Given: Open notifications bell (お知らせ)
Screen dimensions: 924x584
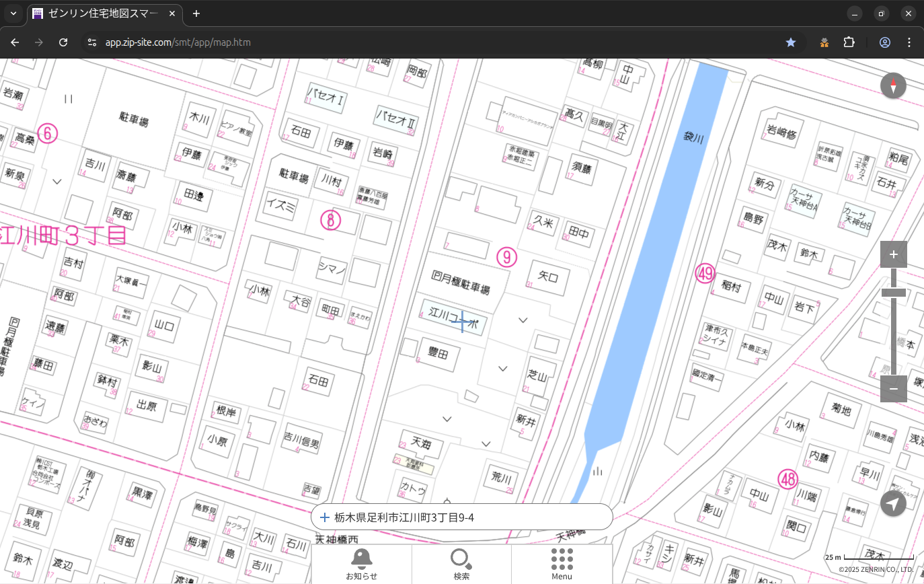Looking at the screenshot, I should [361, 564].
